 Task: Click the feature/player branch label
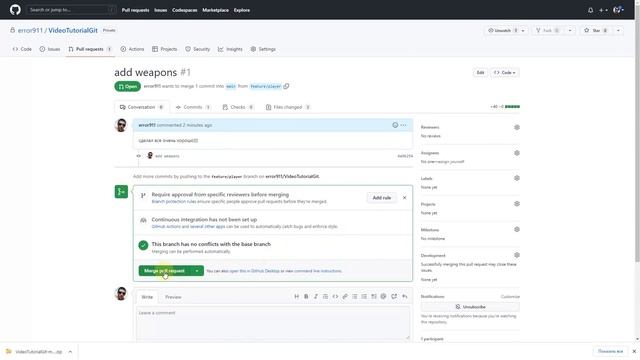pos(265,86)
